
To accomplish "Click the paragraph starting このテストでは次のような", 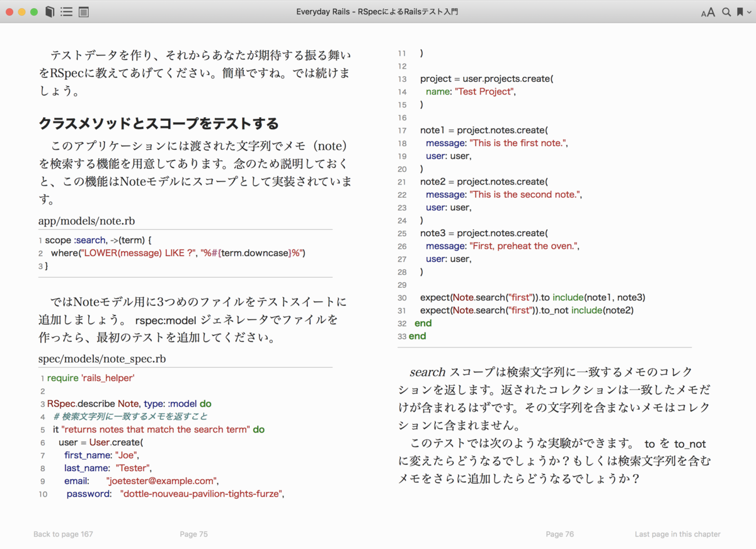I will [x=554, y=461].
